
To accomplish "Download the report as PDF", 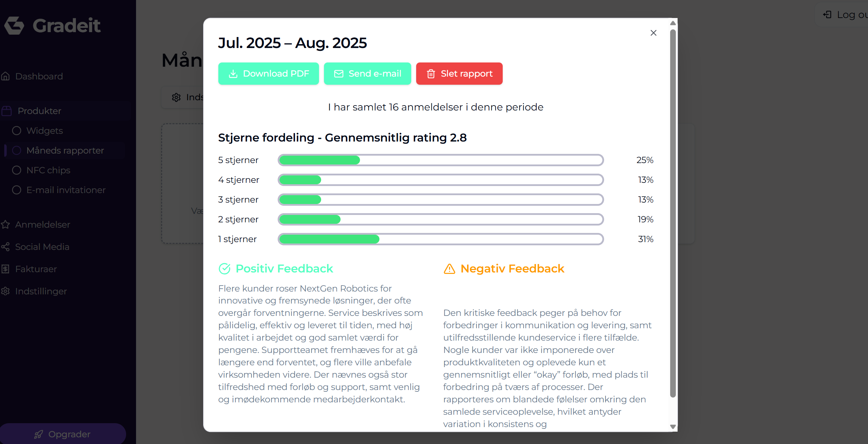I will [x=268, y=73].
